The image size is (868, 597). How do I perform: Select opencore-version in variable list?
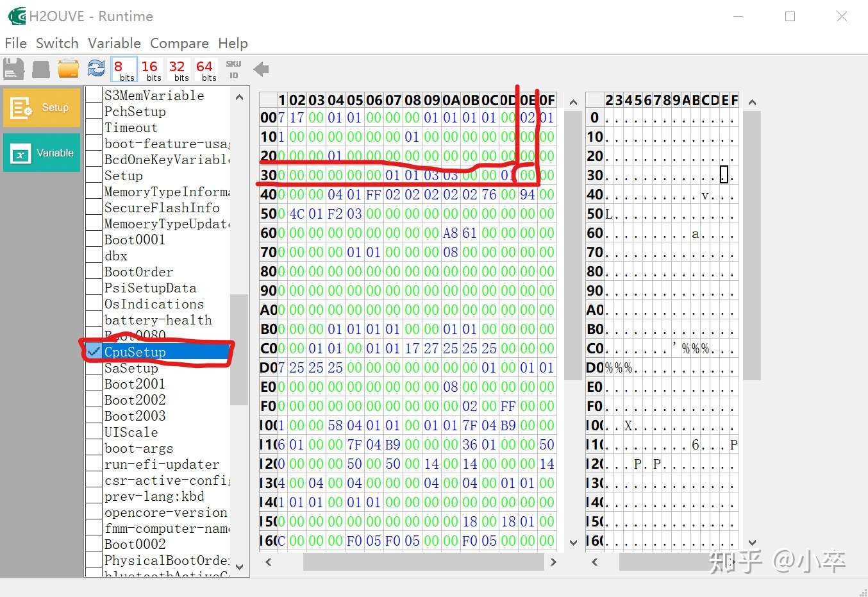[165, 512]
